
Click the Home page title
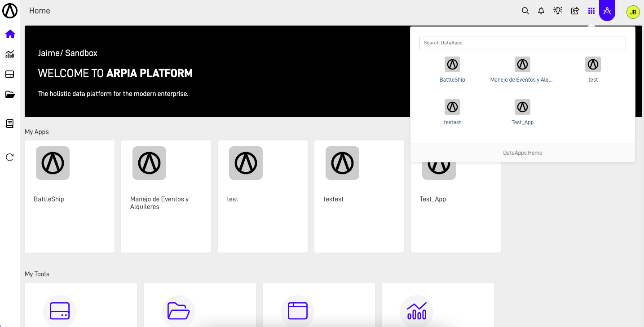tap(40, 11)
